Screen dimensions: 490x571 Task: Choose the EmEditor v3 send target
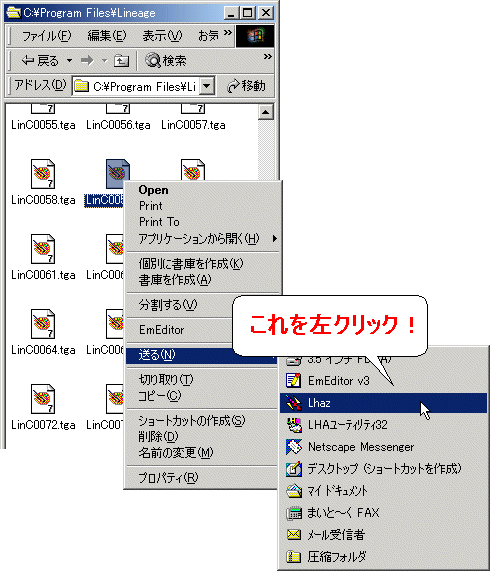click(383, 381)
